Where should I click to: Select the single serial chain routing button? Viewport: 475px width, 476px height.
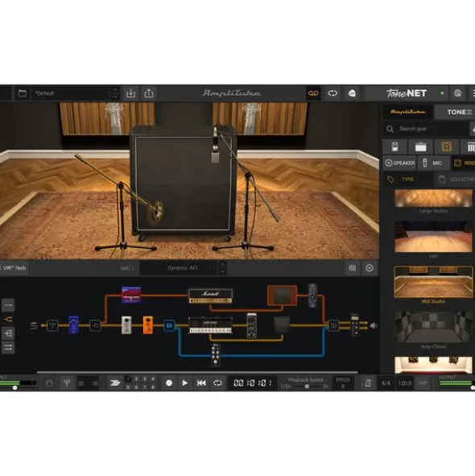pos(8,305)
